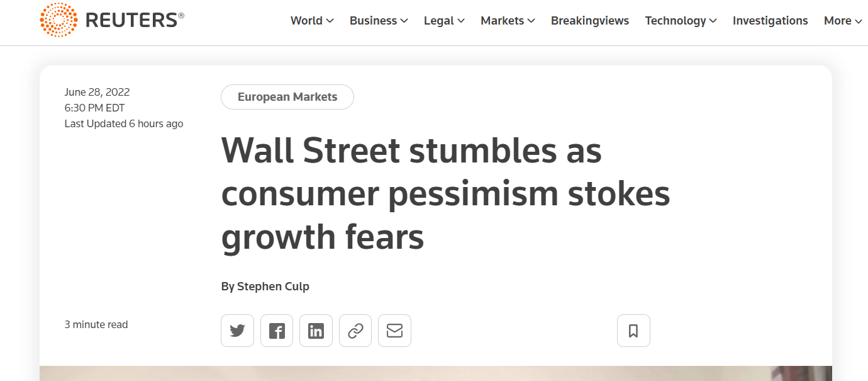Expand the Business menu dropdown
Screen dimensions: 868x381
pyautogui.click(x=379, y=21)
